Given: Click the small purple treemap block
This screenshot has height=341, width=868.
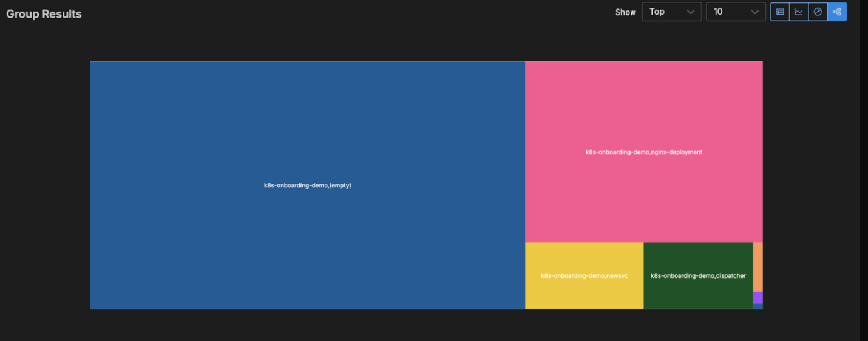Looking at the screenshot, I should pos(758,298).
